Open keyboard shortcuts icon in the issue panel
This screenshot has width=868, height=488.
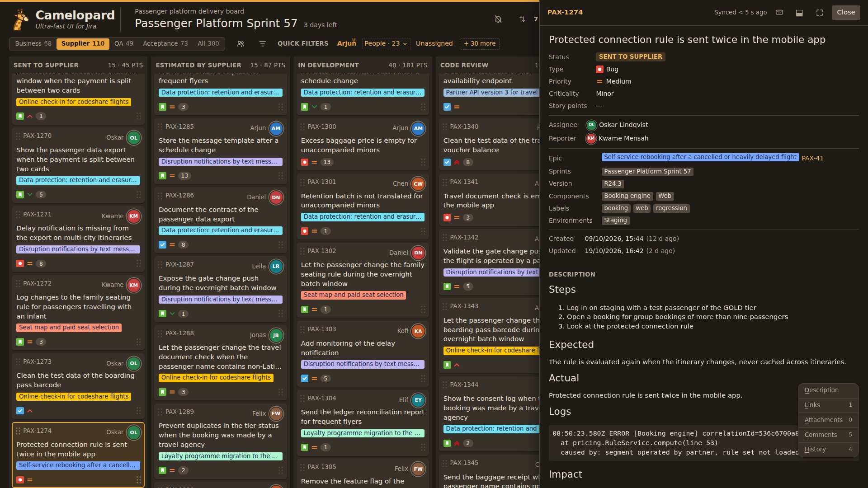779,13
